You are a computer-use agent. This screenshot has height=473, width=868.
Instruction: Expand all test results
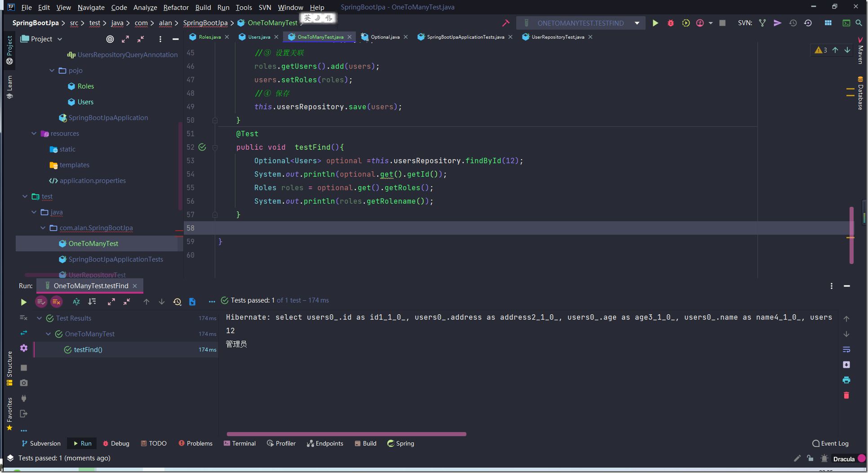(x=111, y=302)
